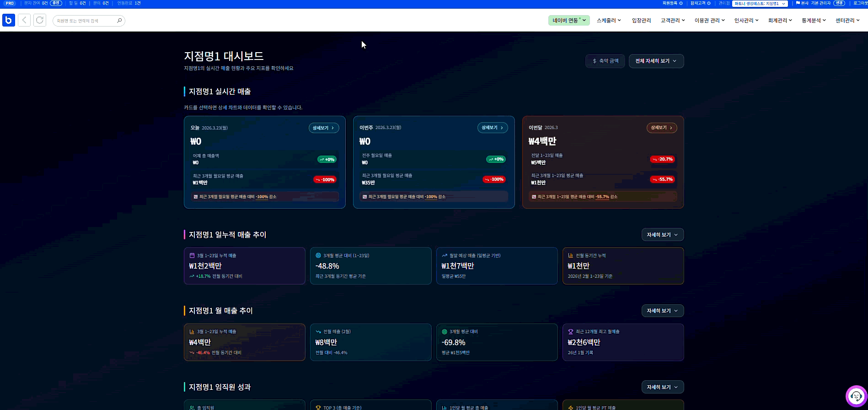The image size is (868, 410).
Task: Click the plus icon next to 회원등록
Action: (x=680, y=3)
